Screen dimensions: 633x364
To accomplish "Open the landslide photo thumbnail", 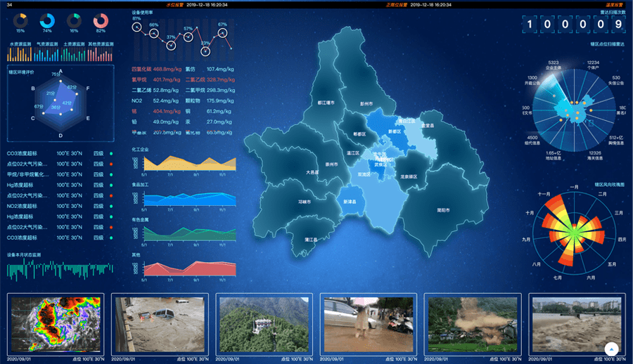I will tap(472, 323).
